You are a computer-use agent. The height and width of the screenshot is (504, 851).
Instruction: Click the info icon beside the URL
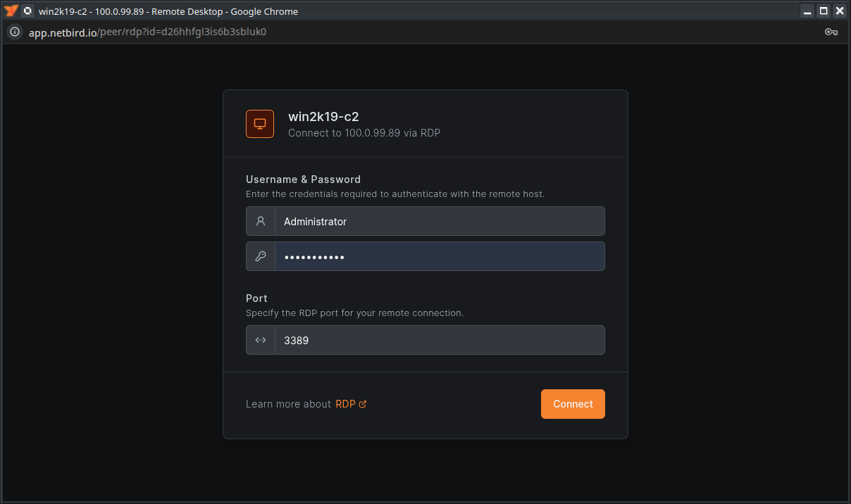13,32
